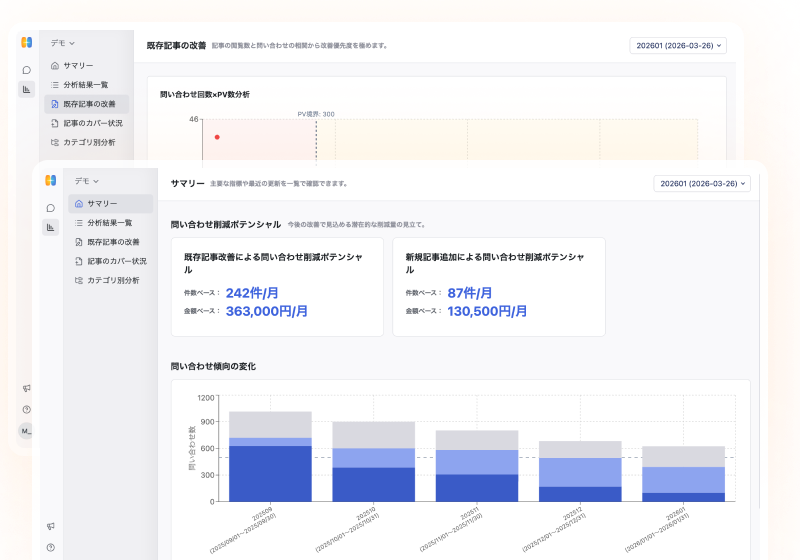The height and width of the screenshot is (560, 800).
Task: Open カテゴリ別分析 in back window sidebar
Action: [87, 142]
